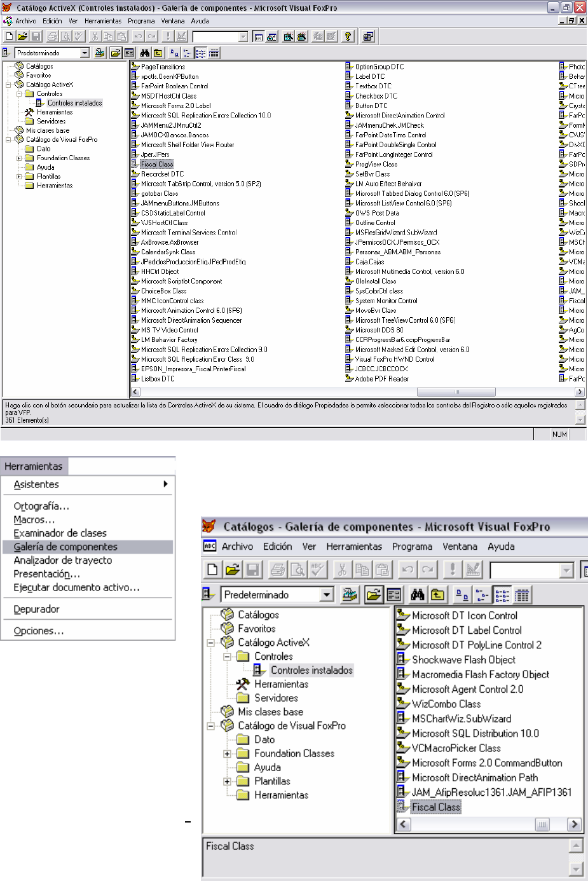The height and width of the screenshot is (881, 588).
Task: Select Mis clases base in lower Catálogos tree
Action: coord(270,712)
